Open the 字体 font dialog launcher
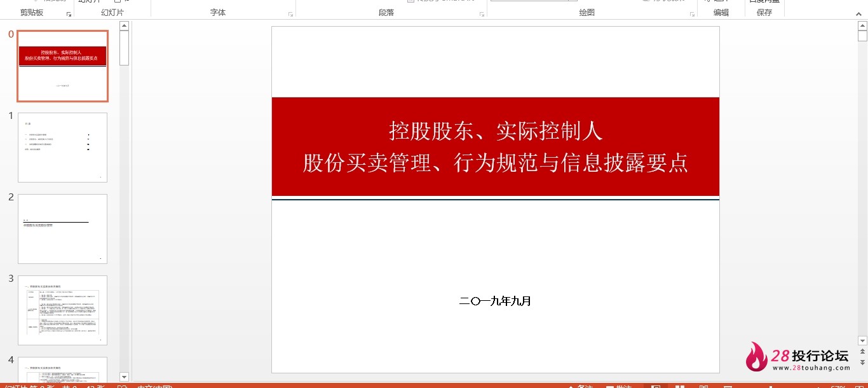868x388 pixels. [291, 13]
